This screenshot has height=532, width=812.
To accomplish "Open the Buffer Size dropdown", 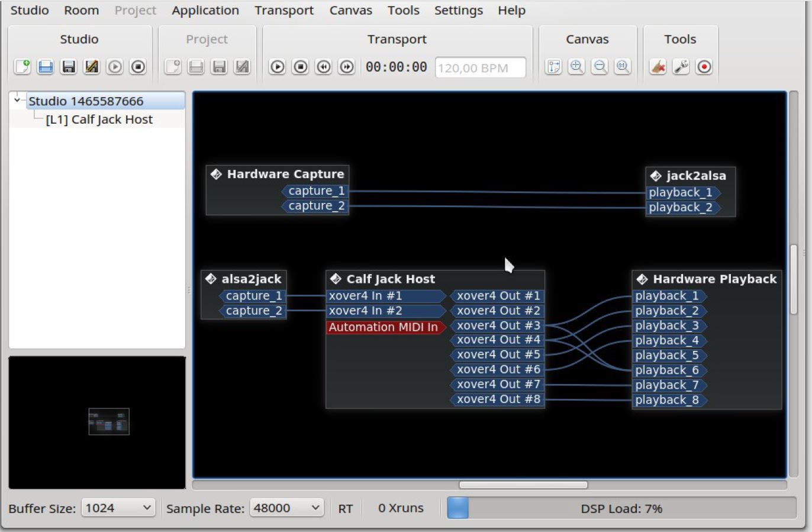I will tap(118, 508).
